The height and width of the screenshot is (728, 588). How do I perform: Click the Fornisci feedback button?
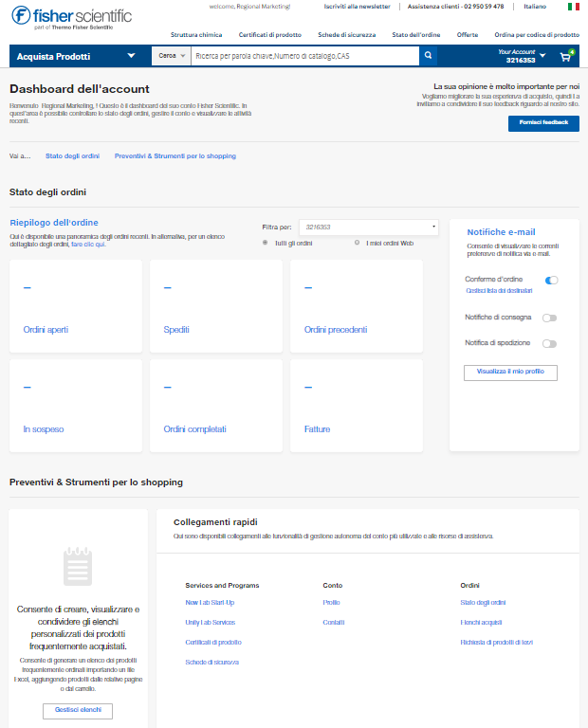543,123
